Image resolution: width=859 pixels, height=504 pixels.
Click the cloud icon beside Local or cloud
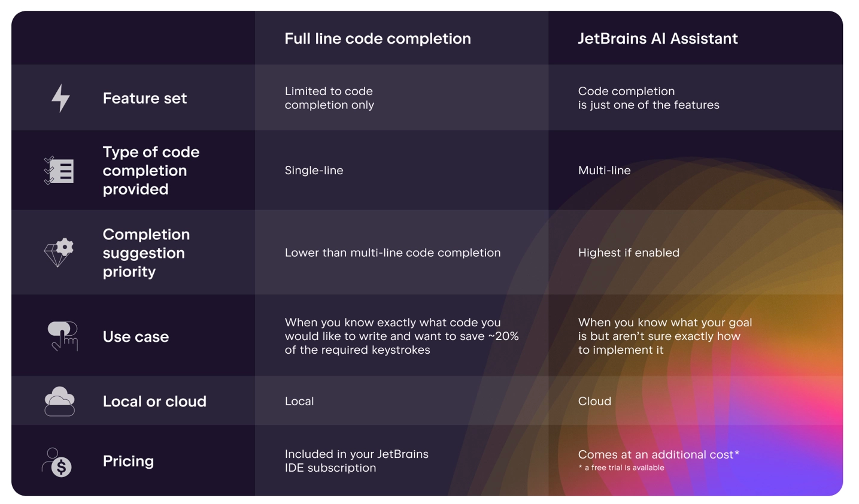point(59,401)
